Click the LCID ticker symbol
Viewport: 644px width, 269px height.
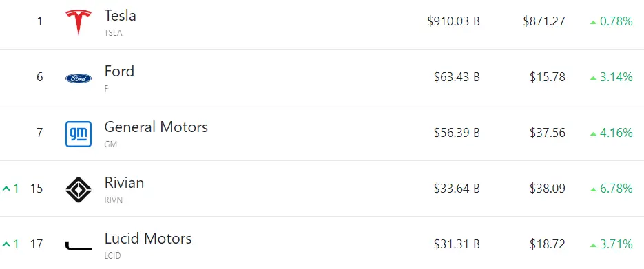112,256
